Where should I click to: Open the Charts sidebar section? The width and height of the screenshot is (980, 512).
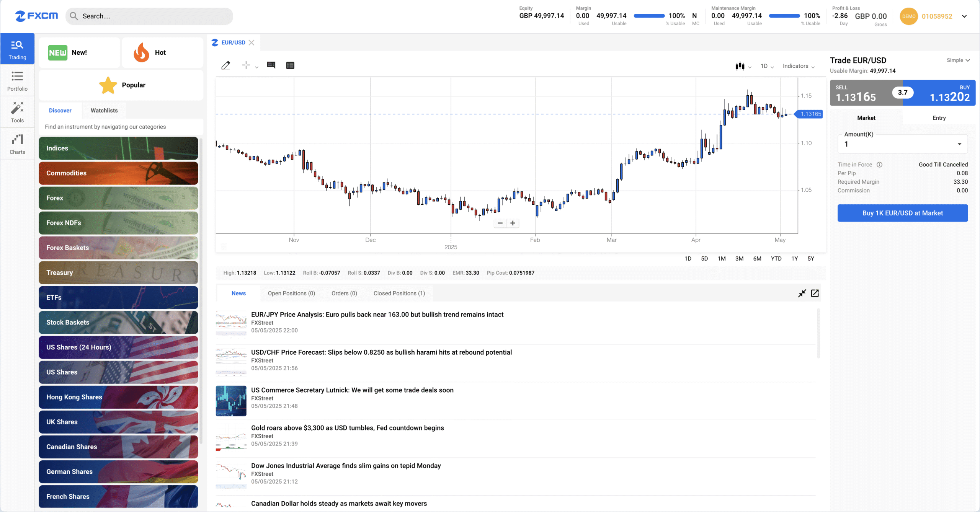coord(17,144)
